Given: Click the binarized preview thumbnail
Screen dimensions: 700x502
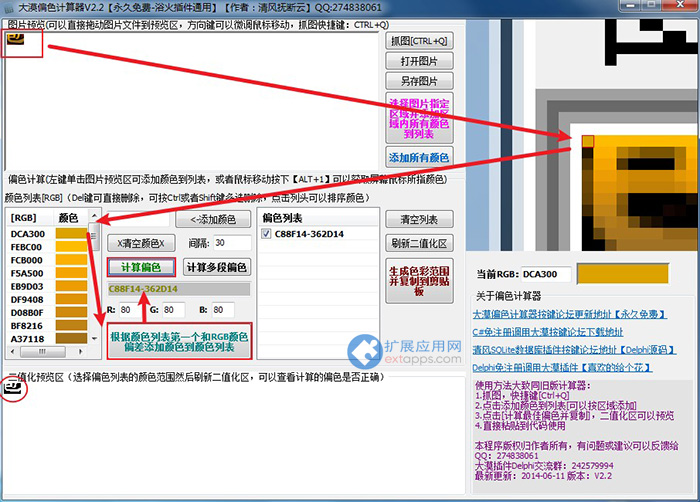Looking at the screenshot, I should coord(12,389).
